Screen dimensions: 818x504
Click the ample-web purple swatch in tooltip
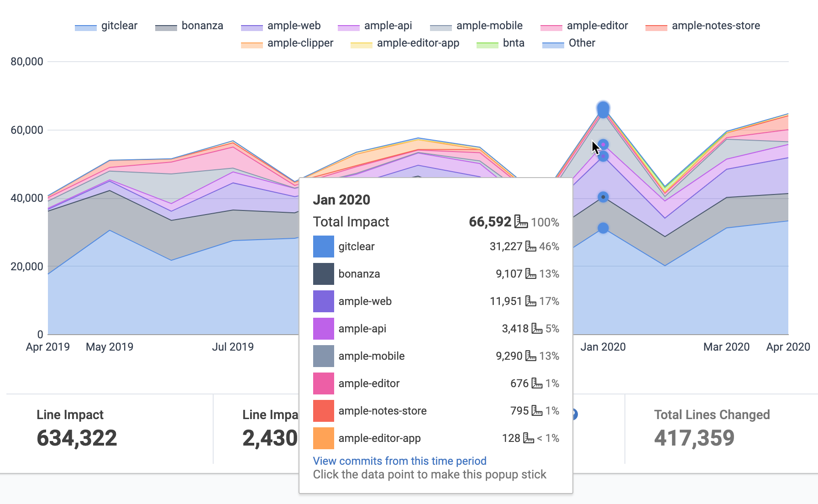(324, 301)
